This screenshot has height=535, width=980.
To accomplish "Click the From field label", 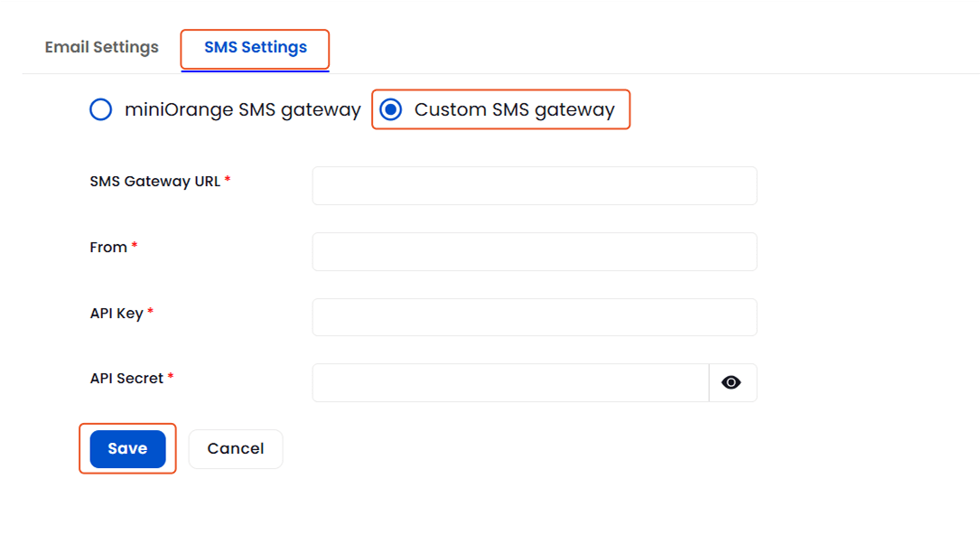I will (x=106, y=247).
